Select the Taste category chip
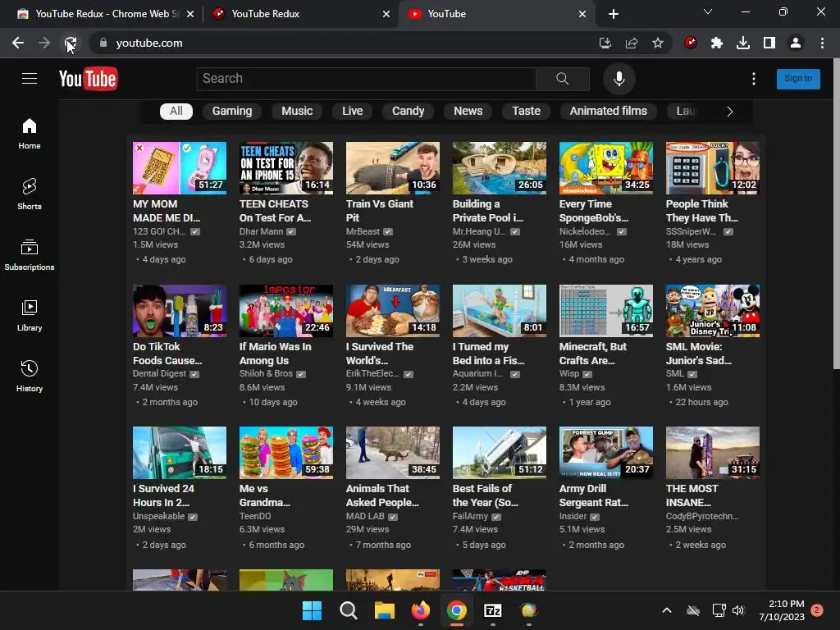Screen dimensions: 840x630 tap(526, 111)
